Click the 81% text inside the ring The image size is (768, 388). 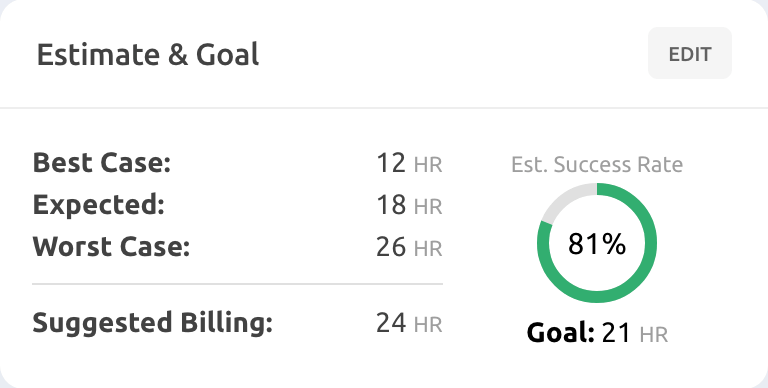pyautogui.click(x=597, y=243)
